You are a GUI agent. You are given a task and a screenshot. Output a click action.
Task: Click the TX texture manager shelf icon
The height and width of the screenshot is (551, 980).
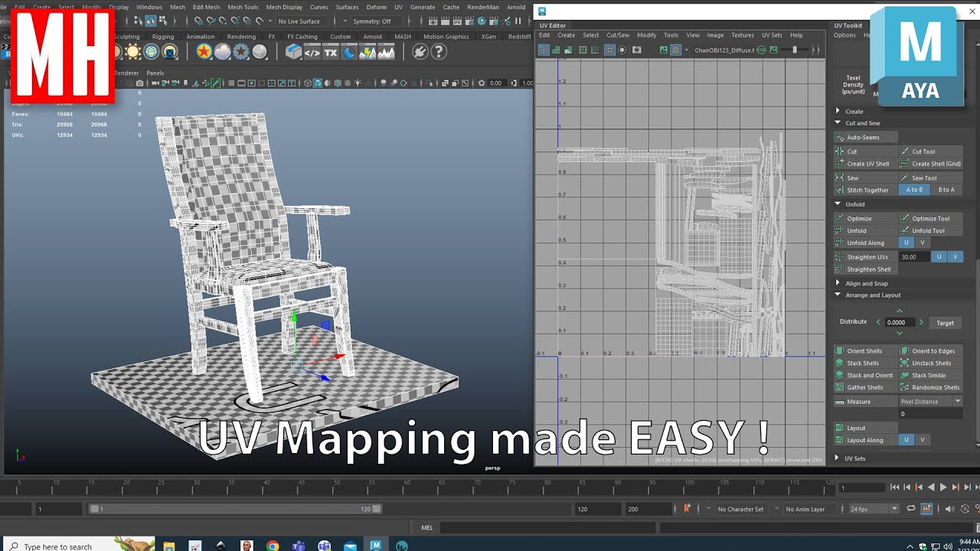click(x=330, y=52)
